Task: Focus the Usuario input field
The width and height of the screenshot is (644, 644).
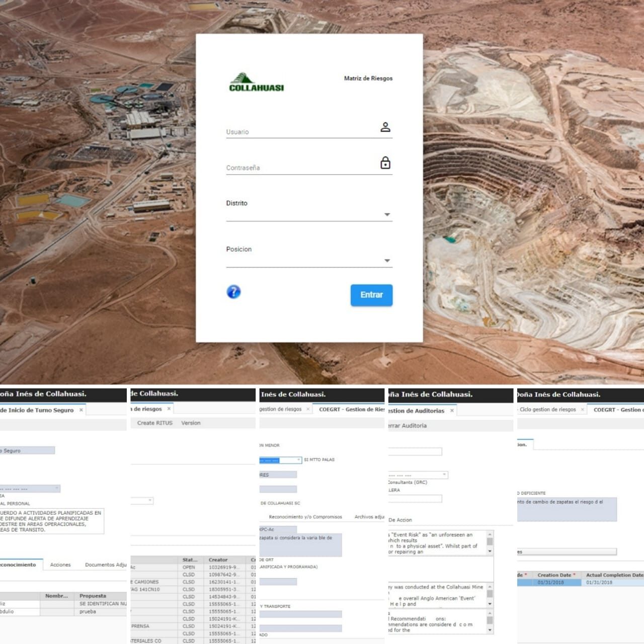Action: tap(301, 132)
